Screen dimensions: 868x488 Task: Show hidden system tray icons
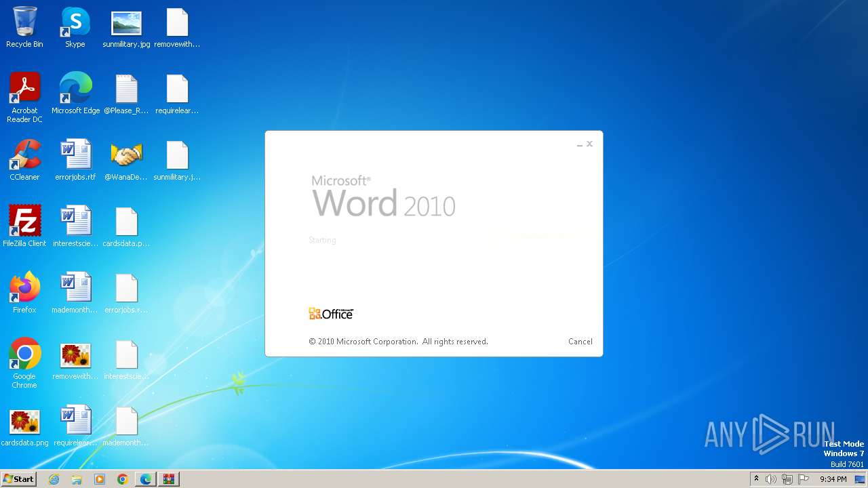tap(756, 479)
